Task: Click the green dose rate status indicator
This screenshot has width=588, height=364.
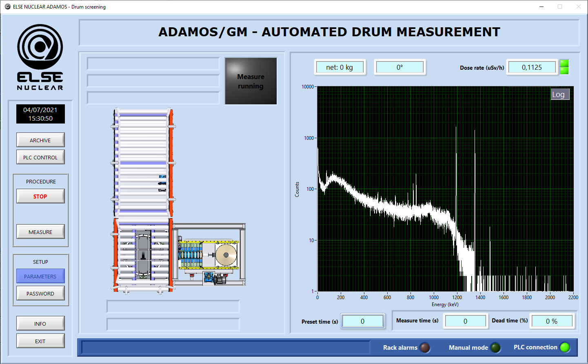Action: click(564, 67)
